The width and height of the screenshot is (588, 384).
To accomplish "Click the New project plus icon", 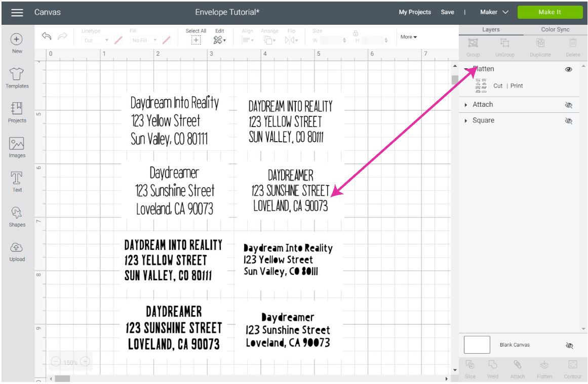I will click(17, 40).
